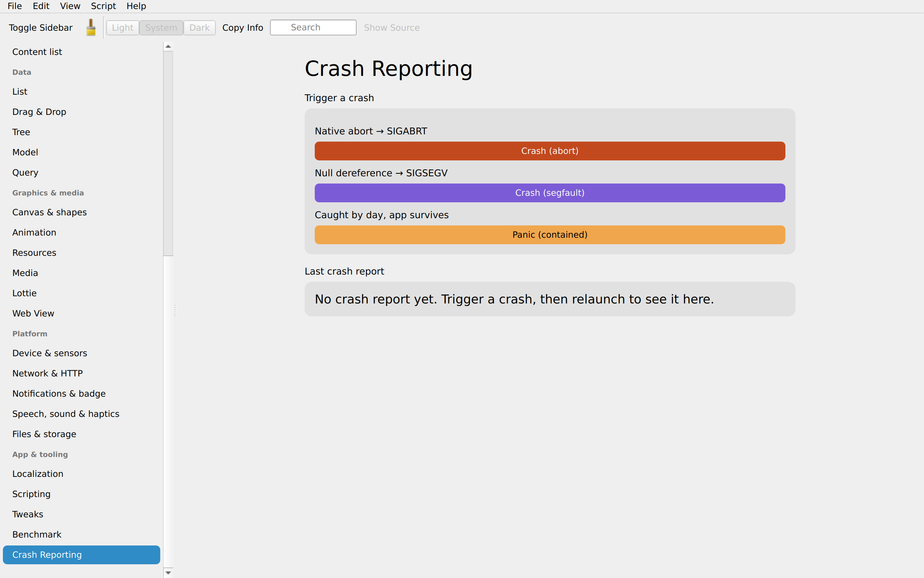Open the Files & storage page
The width and height of the screenshot is (924, 578).
tap(81, 434)
